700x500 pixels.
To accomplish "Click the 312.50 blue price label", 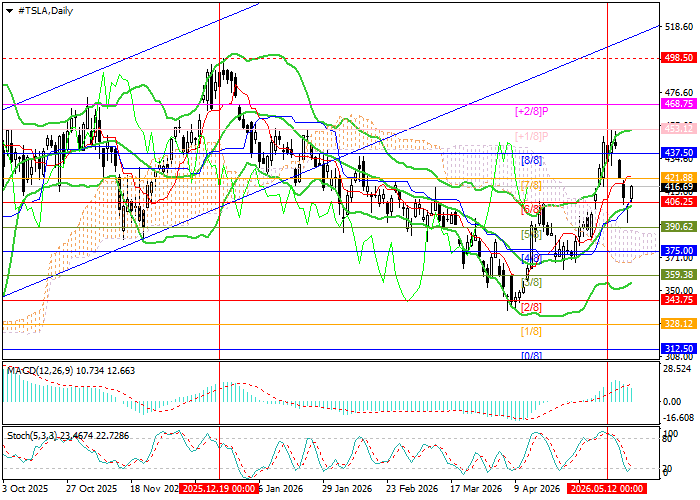I will [x=678, y=349].
